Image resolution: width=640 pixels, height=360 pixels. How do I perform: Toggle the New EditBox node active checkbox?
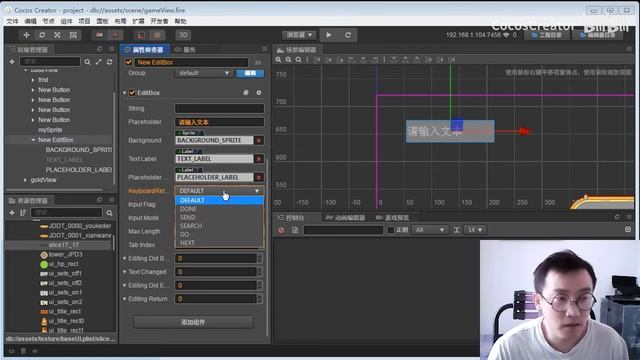coord(129,62)
